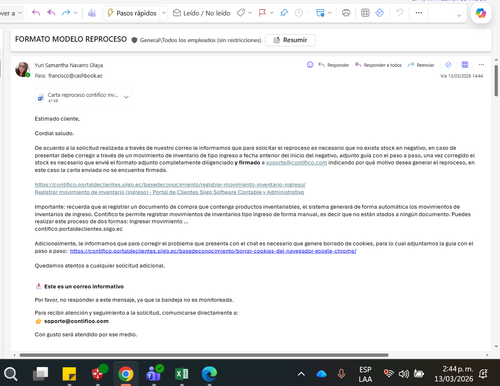The image size is (500, 386).
Task: Click the microphone tray icon
Action: [341, 374]
